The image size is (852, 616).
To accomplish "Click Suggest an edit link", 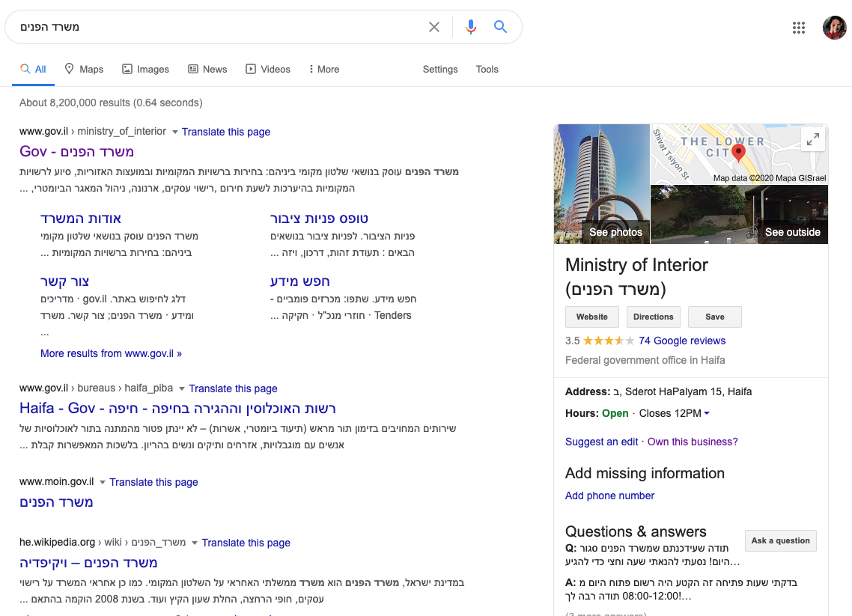I will 601,442.
